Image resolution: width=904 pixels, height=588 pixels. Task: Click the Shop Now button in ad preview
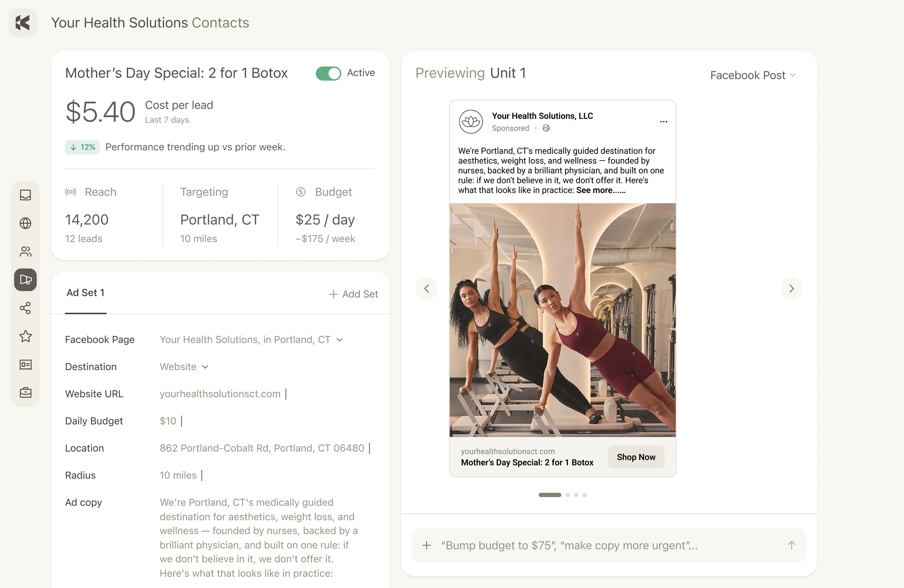(x=636, y=457)
